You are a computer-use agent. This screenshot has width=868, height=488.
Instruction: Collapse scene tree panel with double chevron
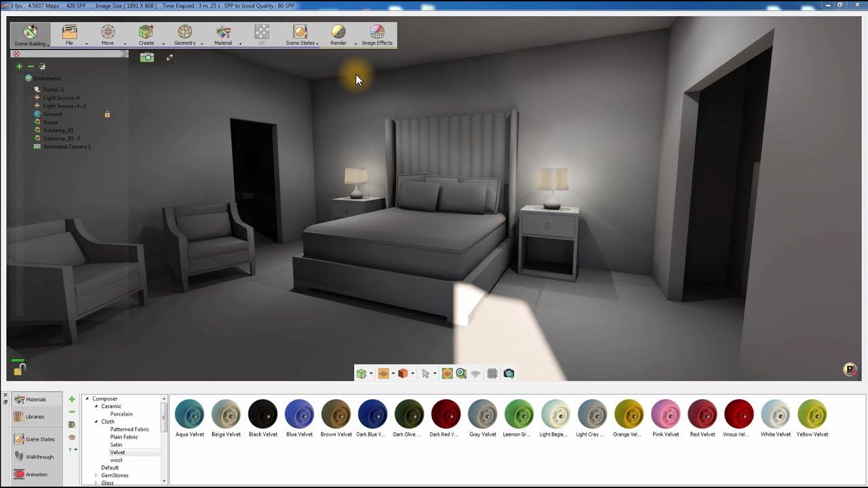(x=125, y=54)
